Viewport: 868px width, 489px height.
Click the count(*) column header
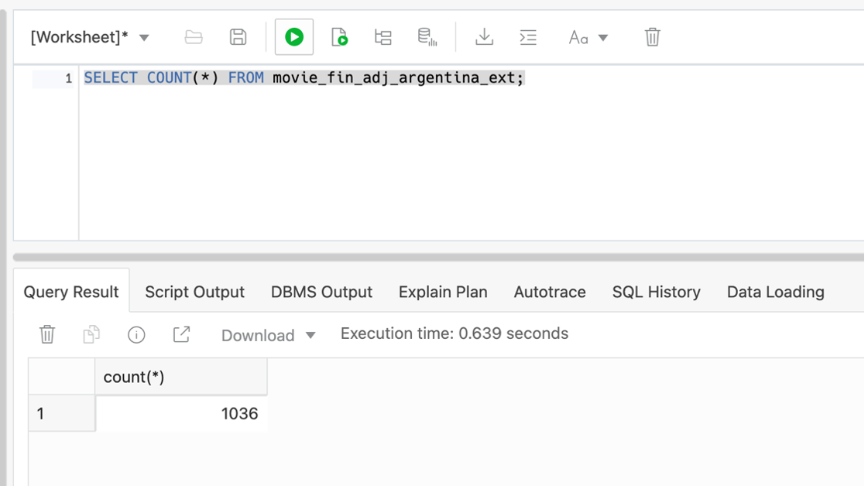(x=181, y=377)
